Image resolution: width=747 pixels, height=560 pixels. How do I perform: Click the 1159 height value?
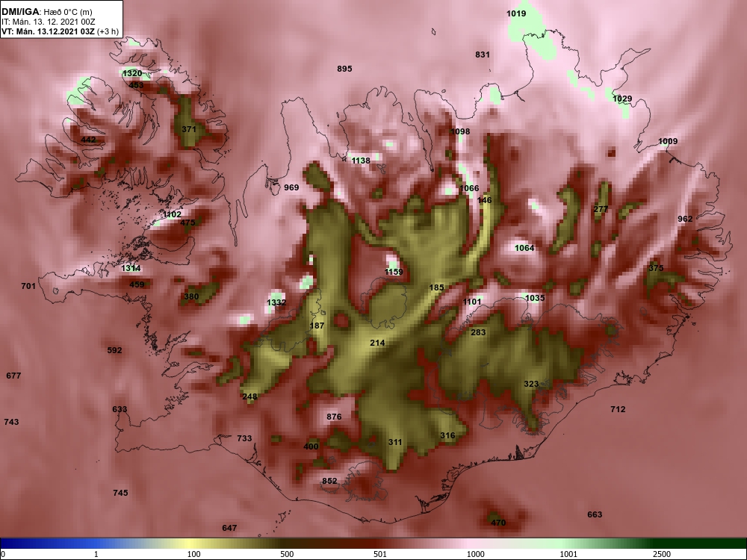[394, 272]
